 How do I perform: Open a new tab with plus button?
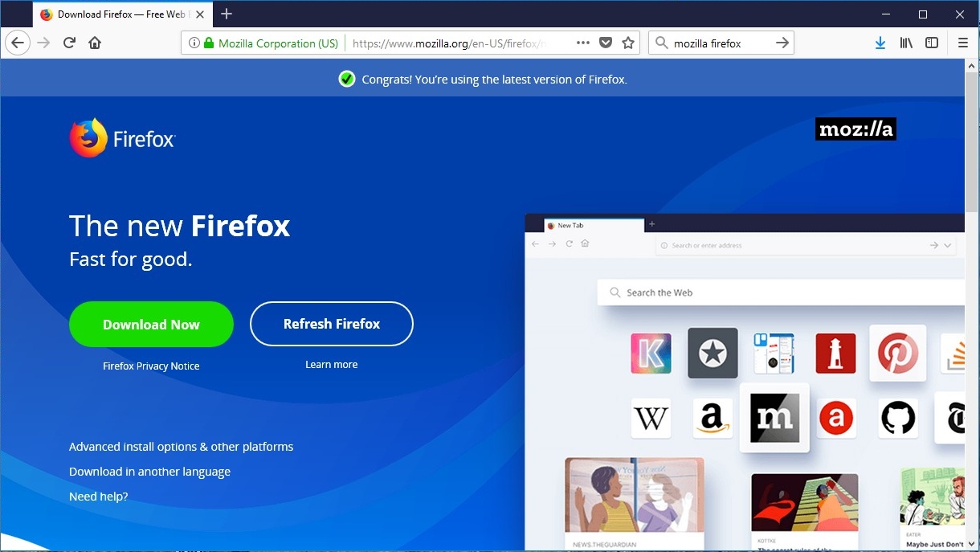227,14
